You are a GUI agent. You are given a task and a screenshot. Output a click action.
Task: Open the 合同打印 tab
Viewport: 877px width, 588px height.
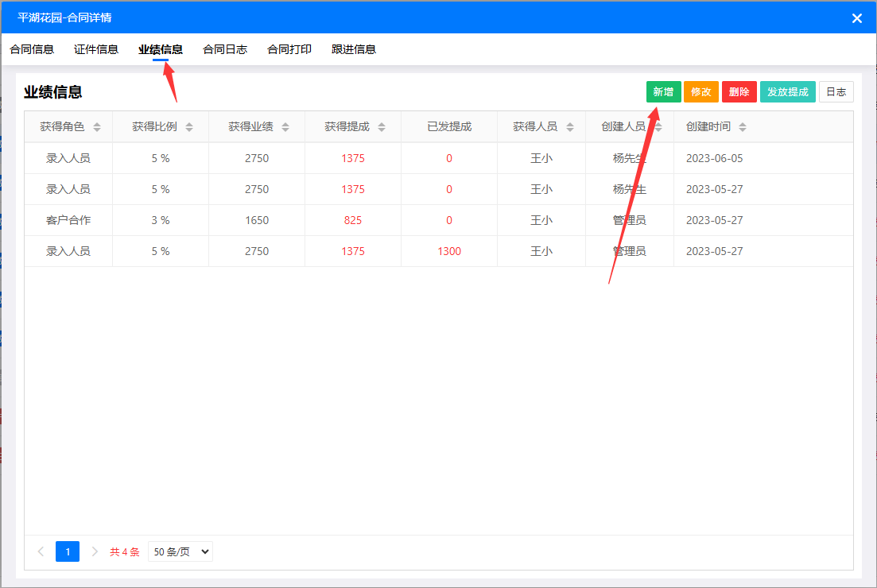coord(289,49)
